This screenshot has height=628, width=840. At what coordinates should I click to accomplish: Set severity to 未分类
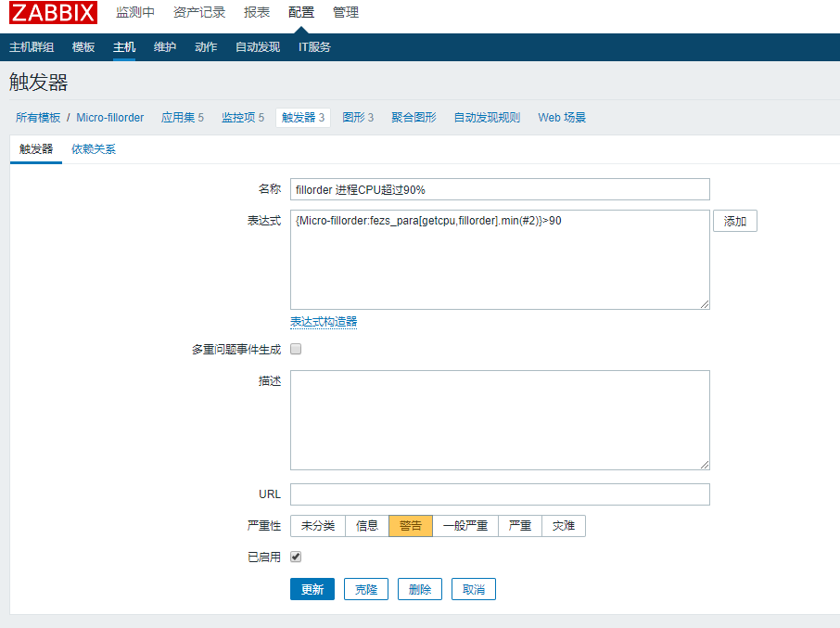pos(318,526)
